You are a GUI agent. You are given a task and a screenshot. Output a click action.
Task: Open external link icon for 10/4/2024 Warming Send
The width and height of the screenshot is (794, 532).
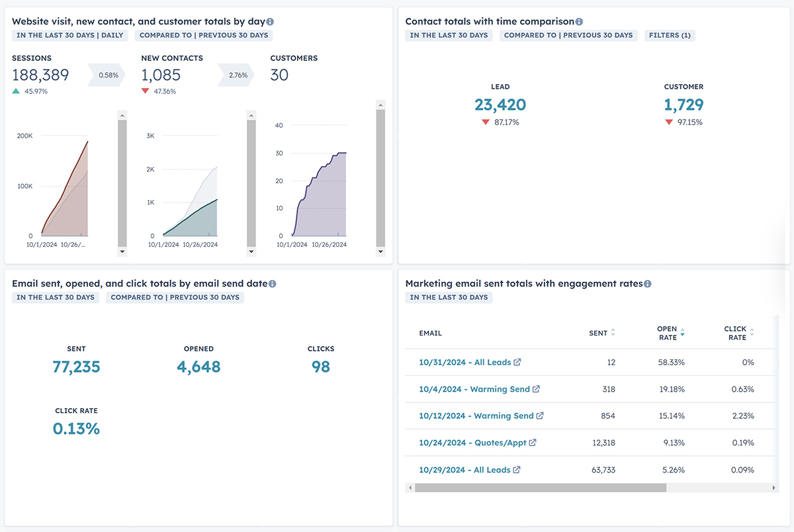(537, 389)
